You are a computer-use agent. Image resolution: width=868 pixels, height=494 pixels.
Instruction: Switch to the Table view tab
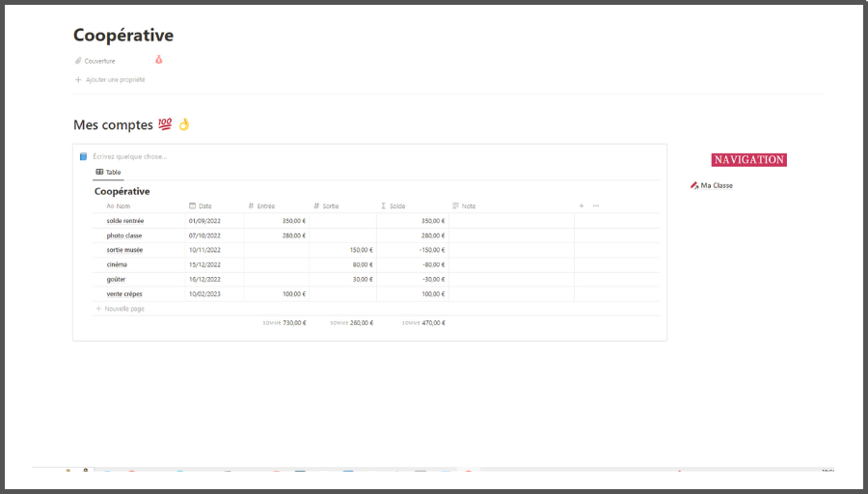(x=108, y=172)
